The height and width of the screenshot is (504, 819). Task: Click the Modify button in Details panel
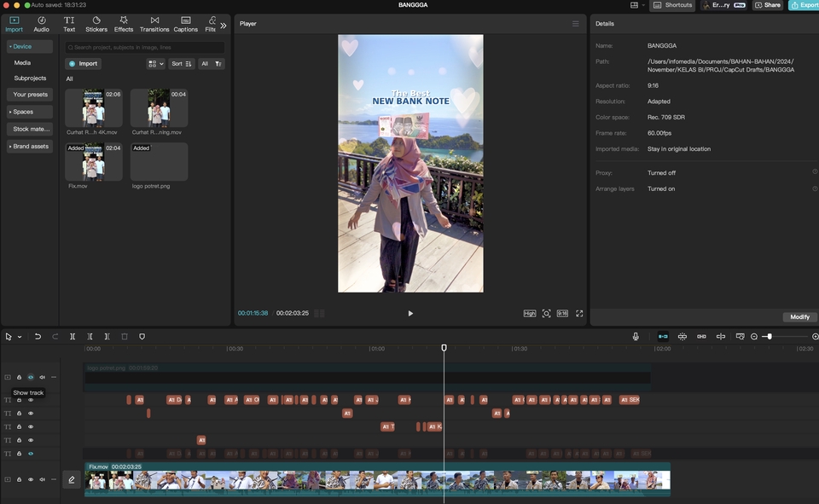[799, 316]
